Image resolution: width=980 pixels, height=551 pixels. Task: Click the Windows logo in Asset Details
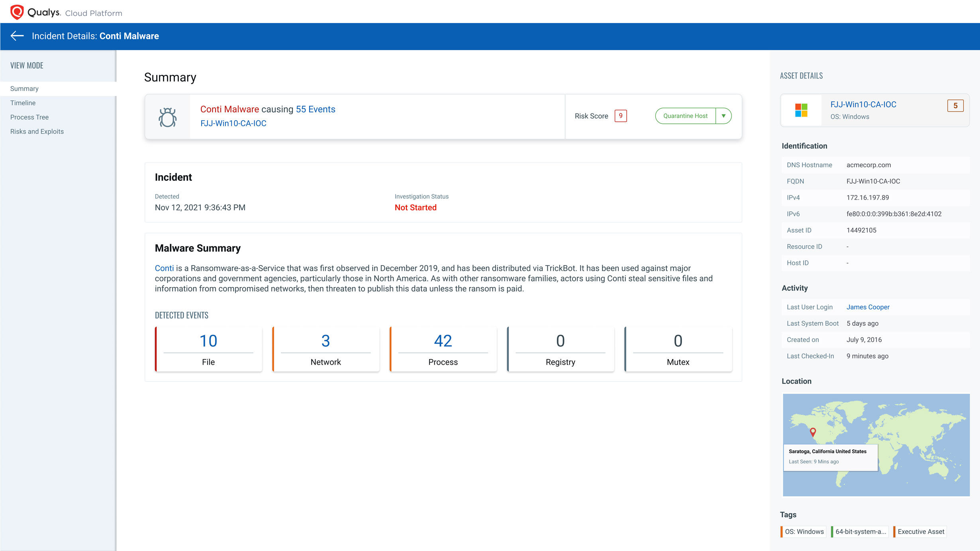coord(801,110)
